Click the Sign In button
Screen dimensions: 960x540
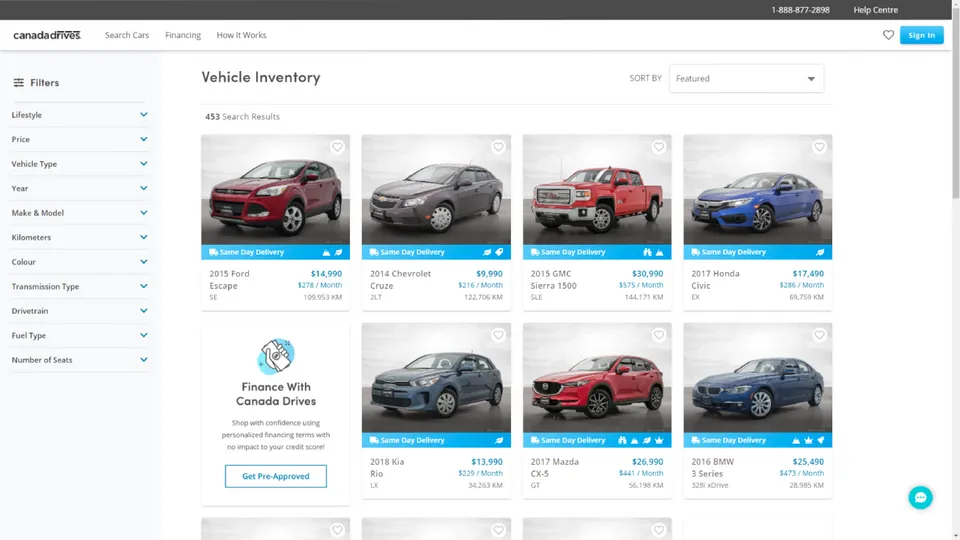pyautogui.click(x=921, y=35)
